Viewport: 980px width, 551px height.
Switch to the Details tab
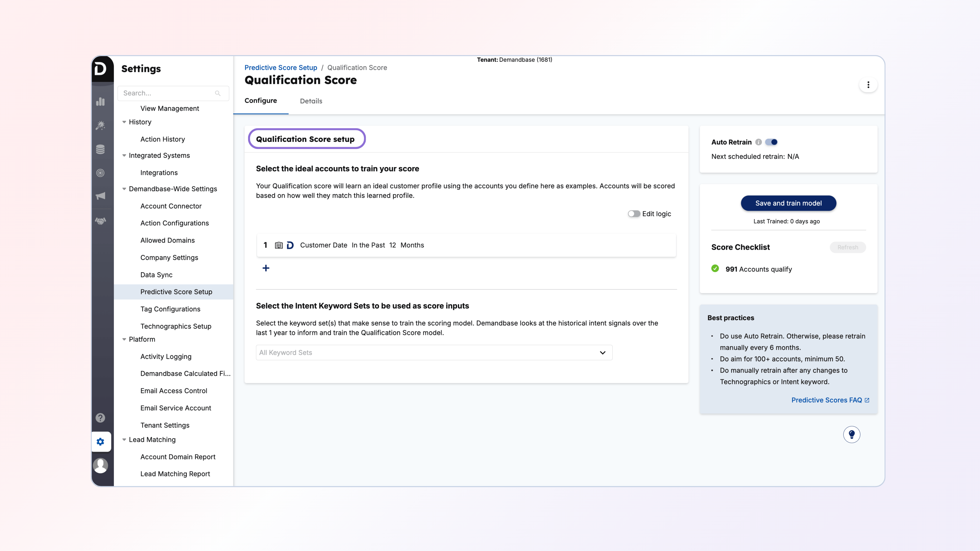pyautogui.click(x=311, y=101)
